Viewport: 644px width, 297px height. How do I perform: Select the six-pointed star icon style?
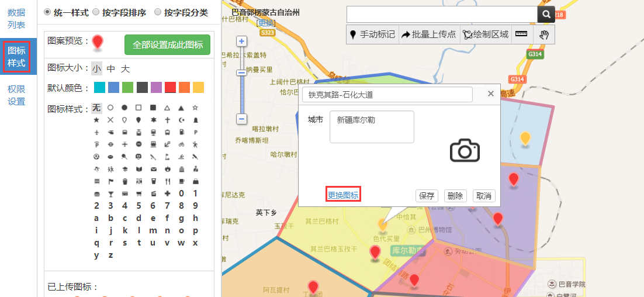point(153,120)
